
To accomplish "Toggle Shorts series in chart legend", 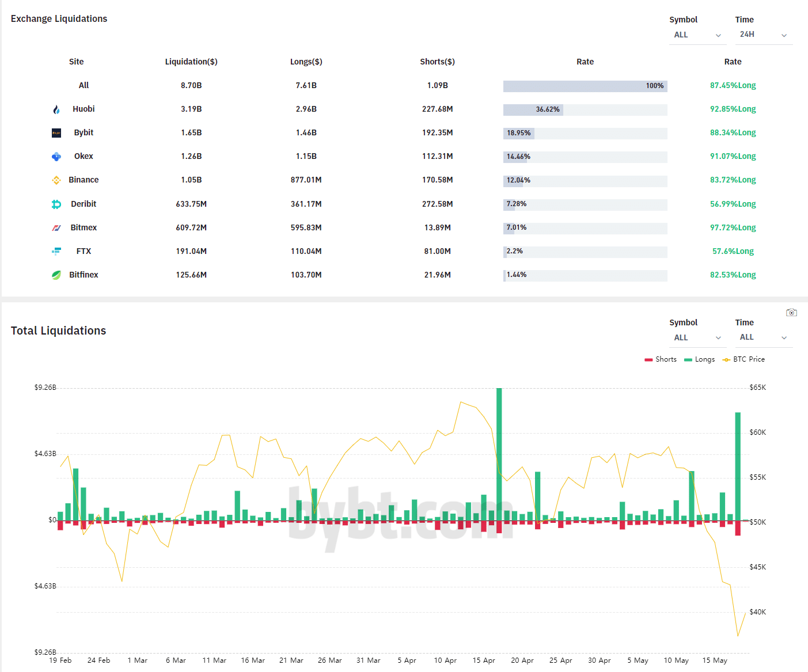I will [x=661, y=359].
